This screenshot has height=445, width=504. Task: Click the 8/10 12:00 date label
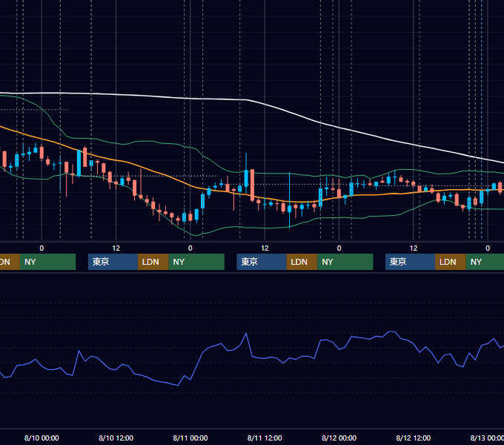(116, 438)
